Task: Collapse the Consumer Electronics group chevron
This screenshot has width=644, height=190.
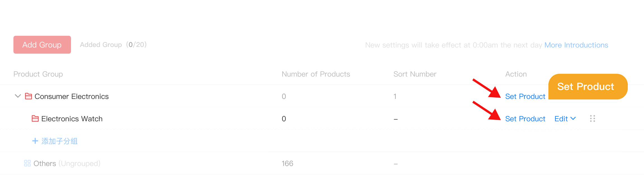Action: pos(18,96)
